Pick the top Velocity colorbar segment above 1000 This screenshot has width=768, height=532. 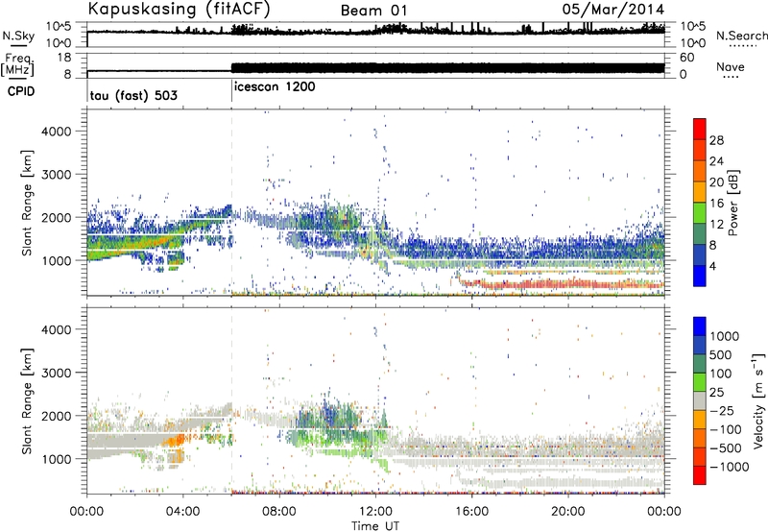click(700, 326)
